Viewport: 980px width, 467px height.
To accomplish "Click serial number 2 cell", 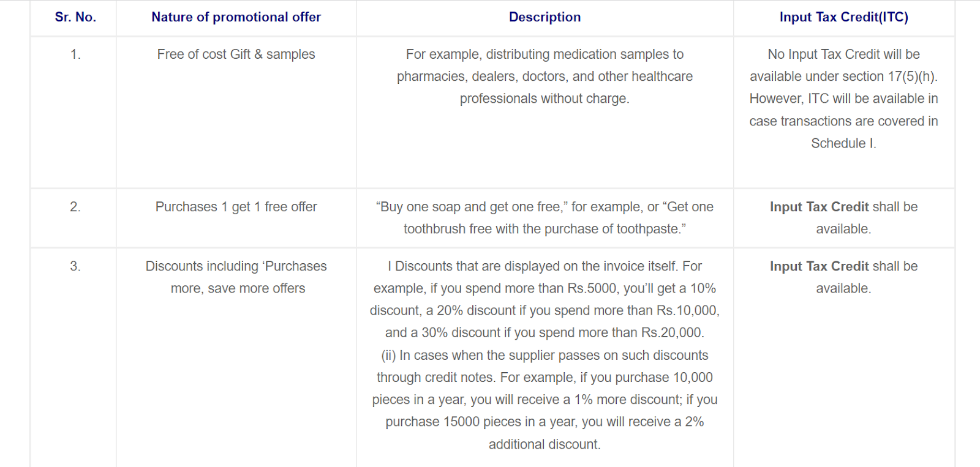I will 75,207.
